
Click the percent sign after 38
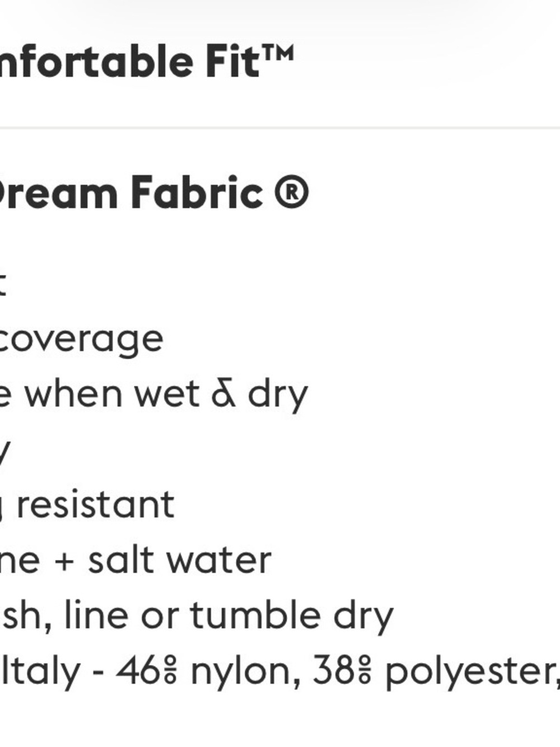[365, 671]
